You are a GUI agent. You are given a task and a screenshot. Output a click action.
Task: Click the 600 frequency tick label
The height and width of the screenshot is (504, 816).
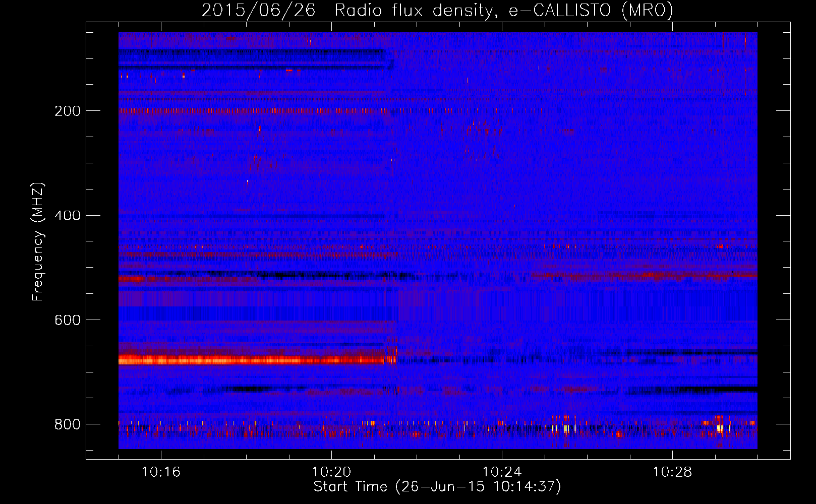click(x=68, y=320)
